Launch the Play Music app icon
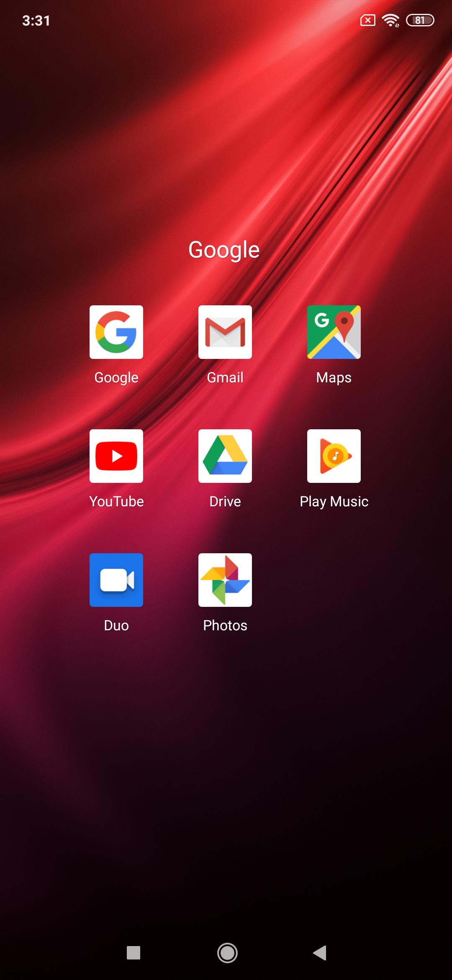 click(x=334, y=456)
